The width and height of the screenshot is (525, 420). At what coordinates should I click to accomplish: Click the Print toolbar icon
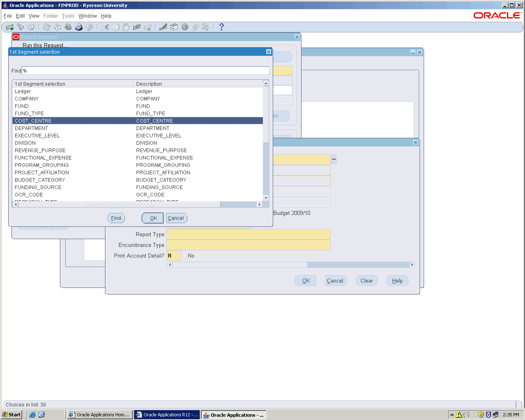pyautogui.click(x=79, y=27)
